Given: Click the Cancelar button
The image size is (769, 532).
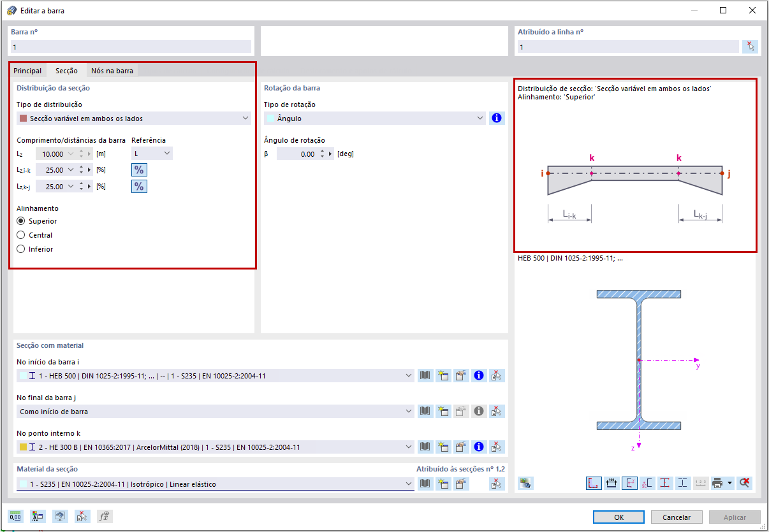Looking at the screenshot, I should tap(677, 517).
